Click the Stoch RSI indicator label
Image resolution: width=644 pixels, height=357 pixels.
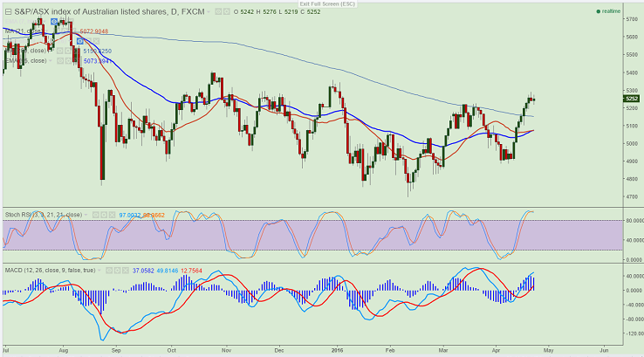(x=43, y=215)
